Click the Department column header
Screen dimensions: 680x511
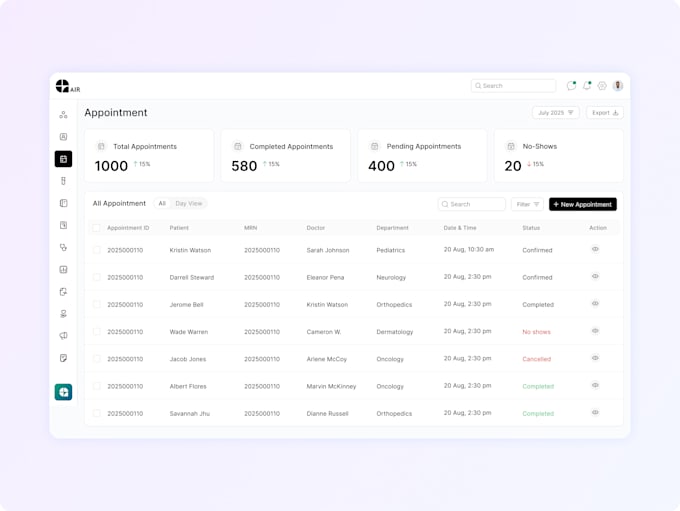392,228
